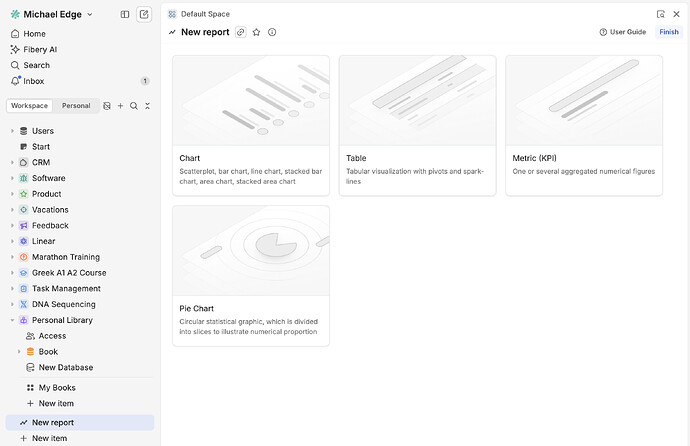Click the DNA Sequencing icon
The width and height of the screenshot is (690, 446).
(x=24, y=305)
